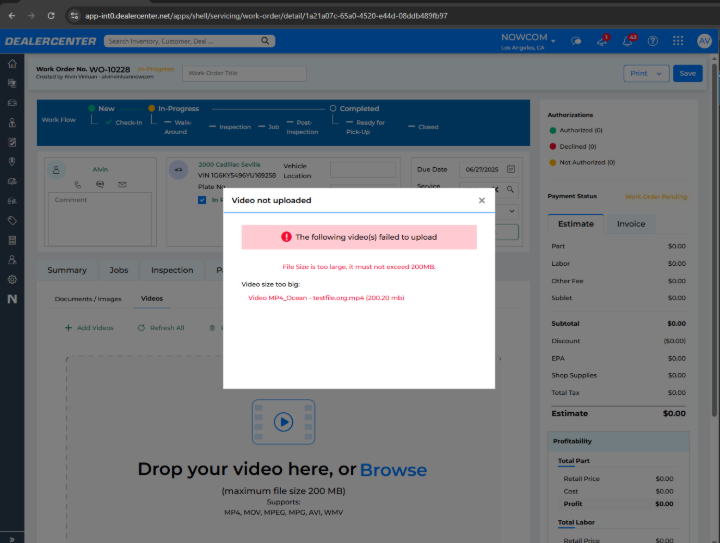Click the Browse link in drop zone
This screenshot has width=720, height=543.
coord(394,470)
